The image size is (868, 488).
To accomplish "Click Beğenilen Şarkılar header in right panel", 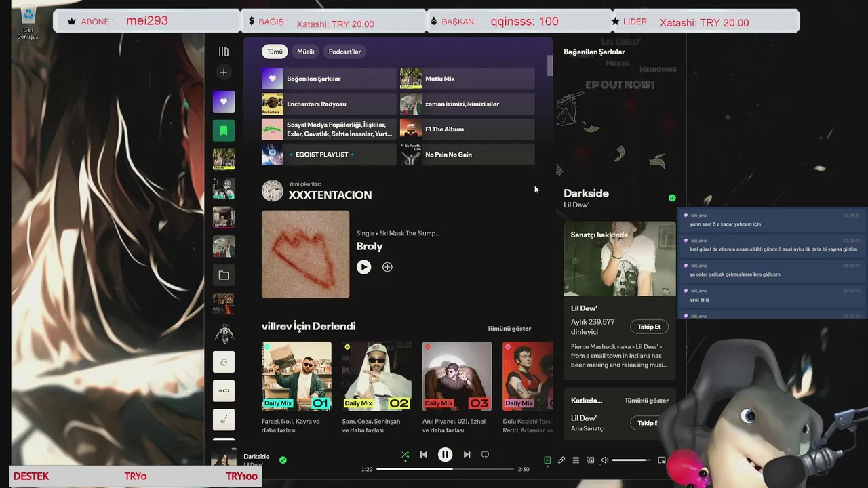I will [594, 52].
